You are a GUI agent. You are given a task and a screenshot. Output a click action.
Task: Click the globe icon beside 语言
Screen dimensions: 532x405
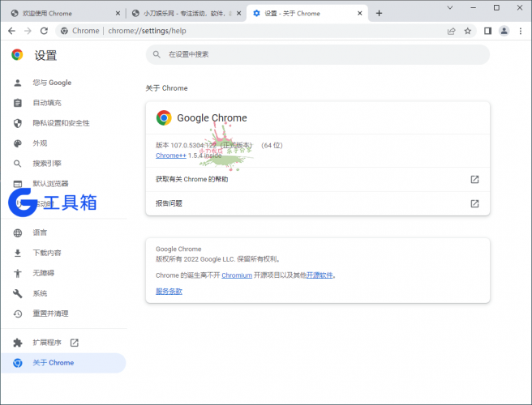(18, 232)
